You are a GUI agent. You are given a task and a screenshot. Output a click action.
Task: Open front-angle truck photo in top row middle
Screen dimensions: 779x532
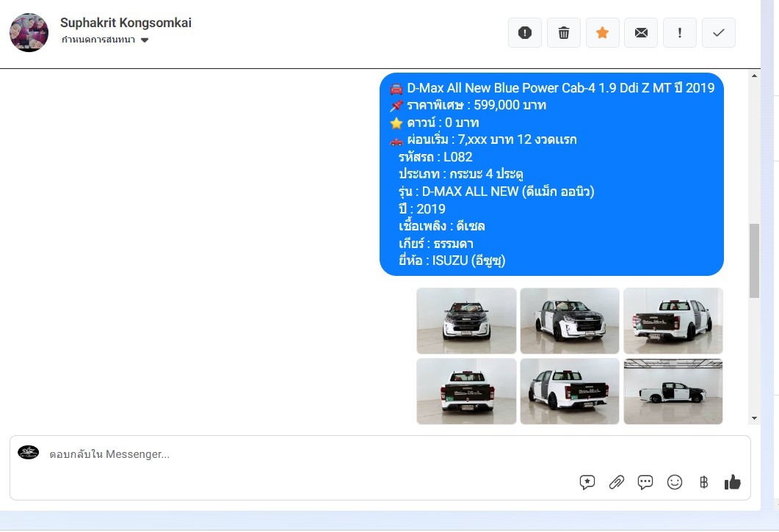(570, 321)
